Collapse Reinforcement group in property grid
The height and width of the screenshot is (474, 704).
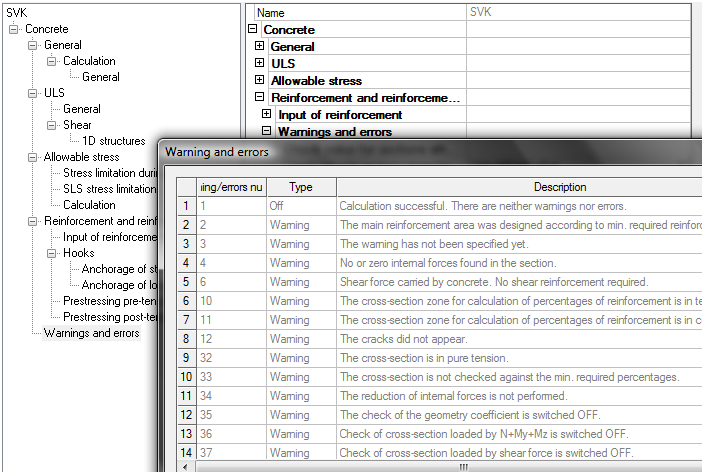pyautogui.click(x=260, y=97)
